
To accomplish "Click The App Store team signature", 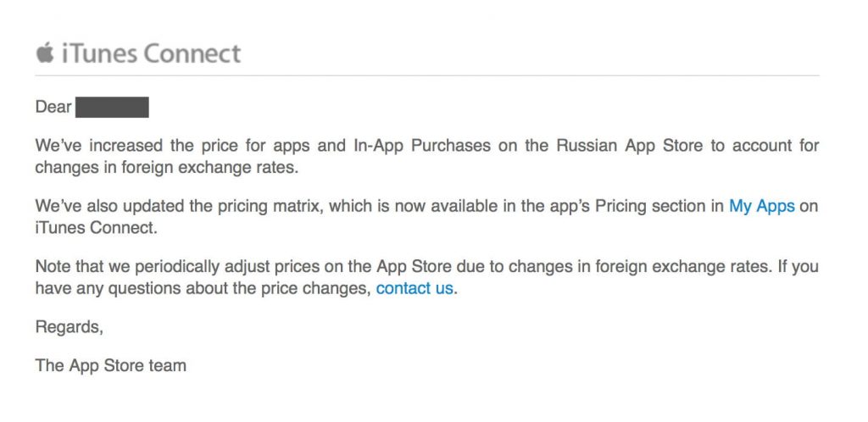I will [110, 366].
